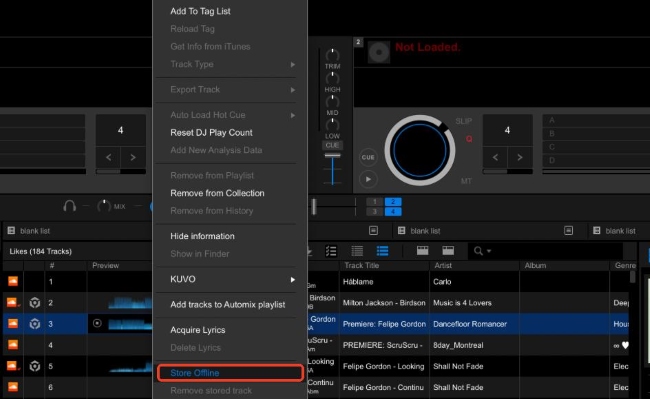Click the SoundCloud icon in row 4

[13, 345]
